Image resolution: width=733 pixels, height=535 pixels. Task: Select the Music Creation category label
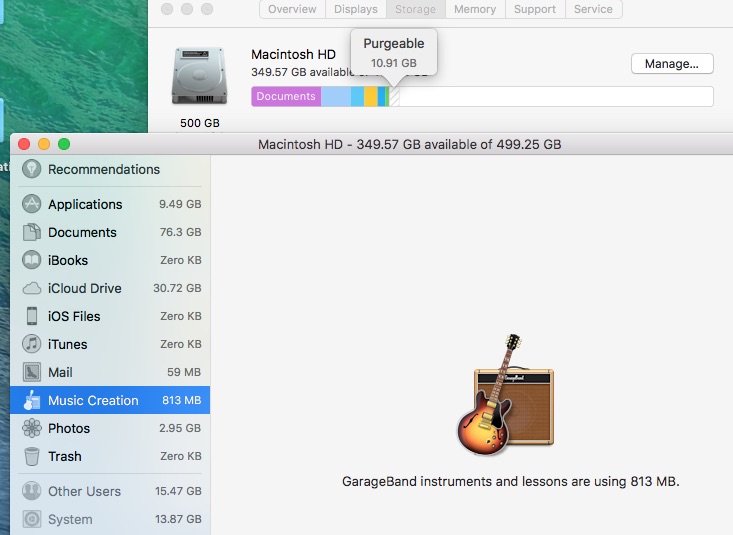pyautogui.click(x=93, y=401)
